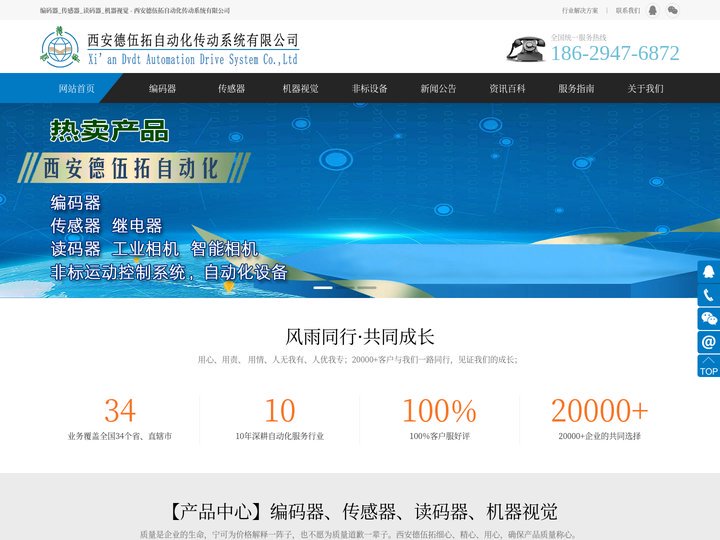The width and height of the screenshot is (720, 540).
Task: Click the TOP back-to-top button
Action: pos(709,366)
